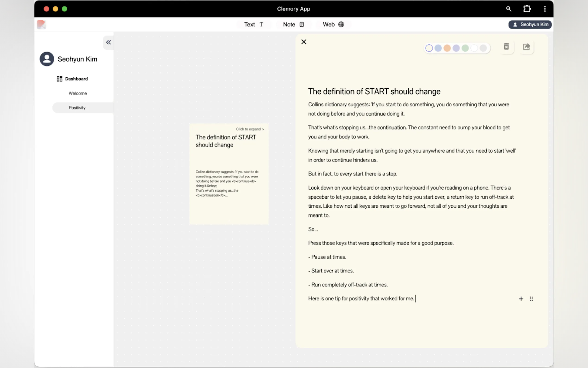The height and width of the screenshot is (368, 588).
Task: Click the 'Collins dictionary suggests' paragraph in panel
Action: (409, 109)
